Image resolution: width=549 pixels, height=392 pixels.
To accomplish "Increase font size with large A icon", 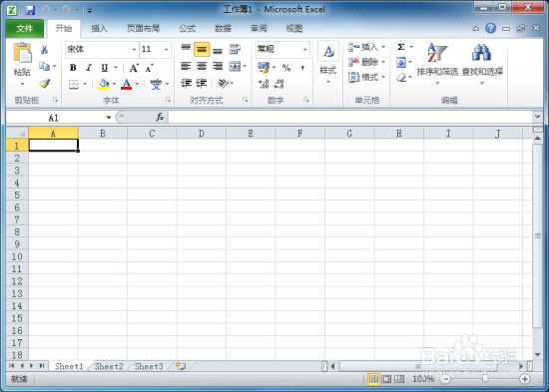I will 134,68.
